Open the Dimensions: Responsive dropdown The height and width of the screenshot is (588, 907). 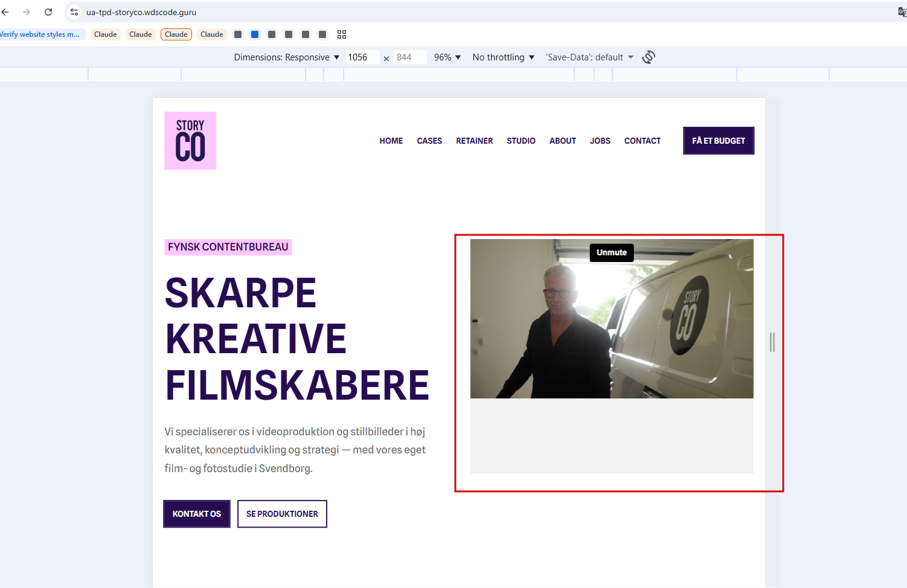point(287,57)
